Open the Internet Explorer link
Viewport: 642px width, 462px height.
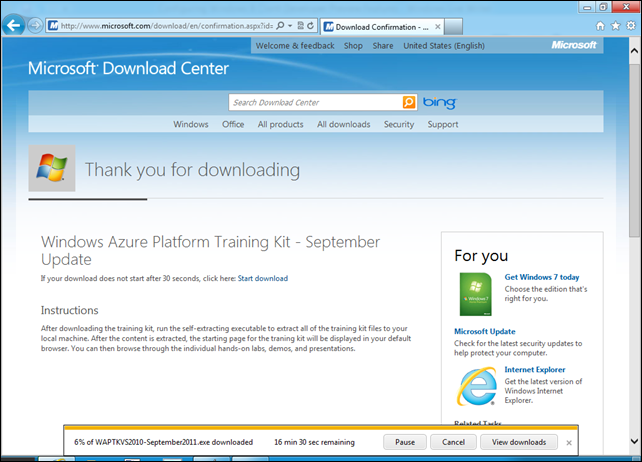(535, 369)
